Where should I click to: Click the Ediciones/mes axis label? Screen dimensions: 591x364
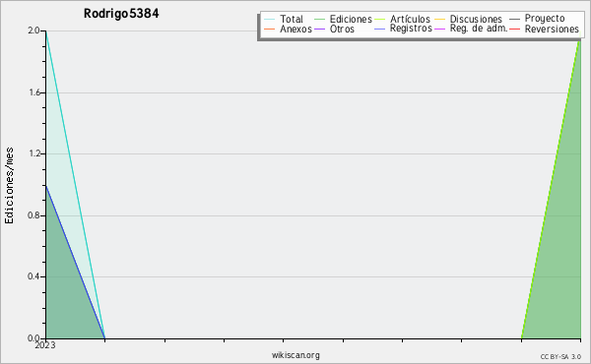tap(9, 186)
